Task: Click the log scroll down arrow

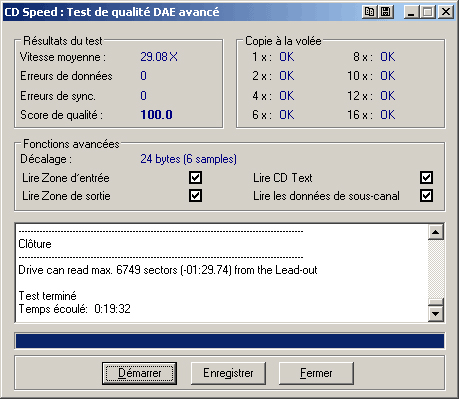Action: tap(436, 314)
